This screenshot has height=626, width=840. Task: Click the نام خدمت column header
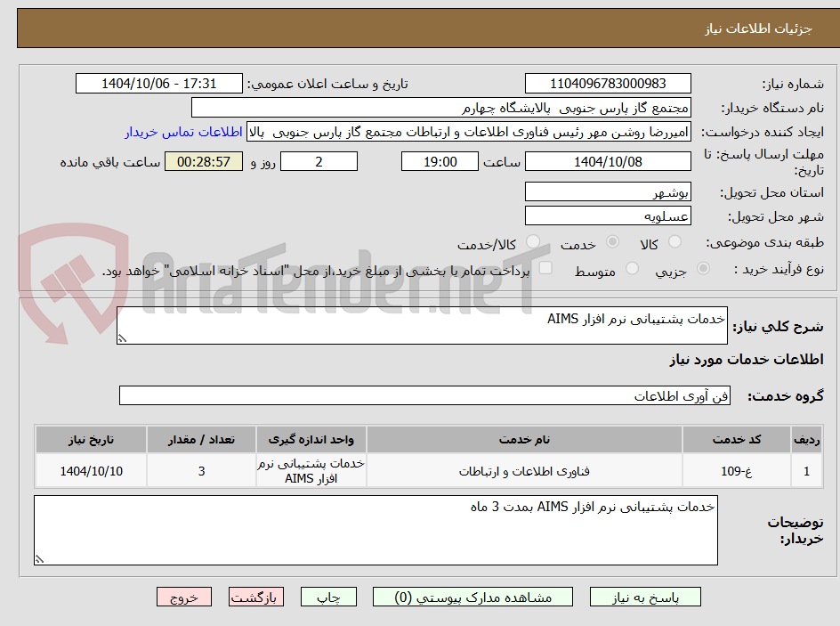(x=524, y=440)
